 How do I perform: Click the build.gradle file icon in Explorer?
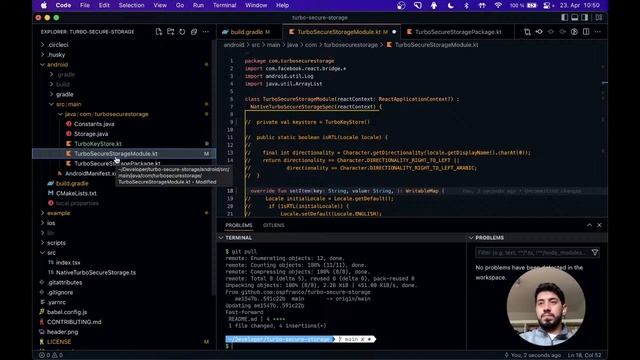[51, 183]
